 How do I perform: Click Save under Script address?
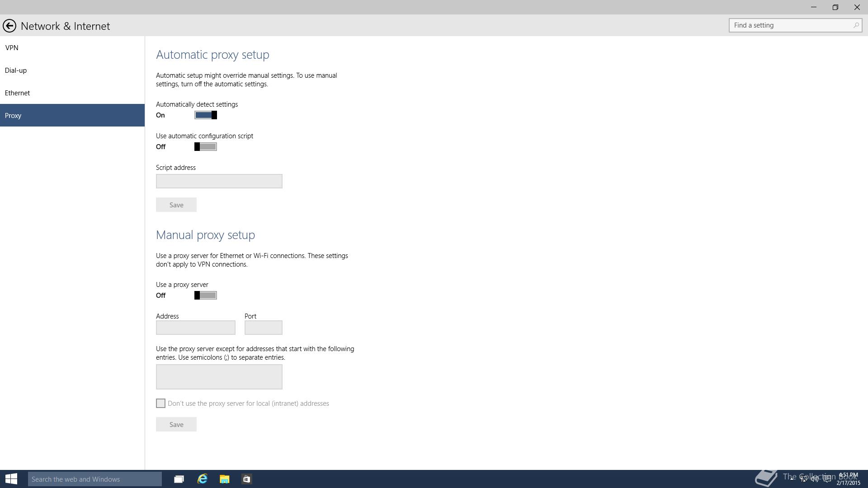(x=176, y=205)
